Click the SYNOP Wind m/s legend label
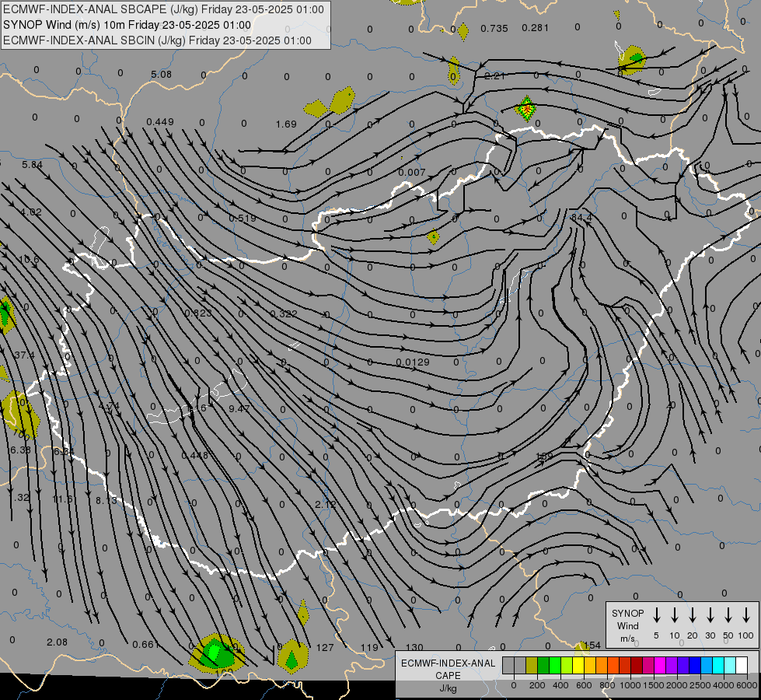This screenshot has height=700, width=761. [627, 625]
